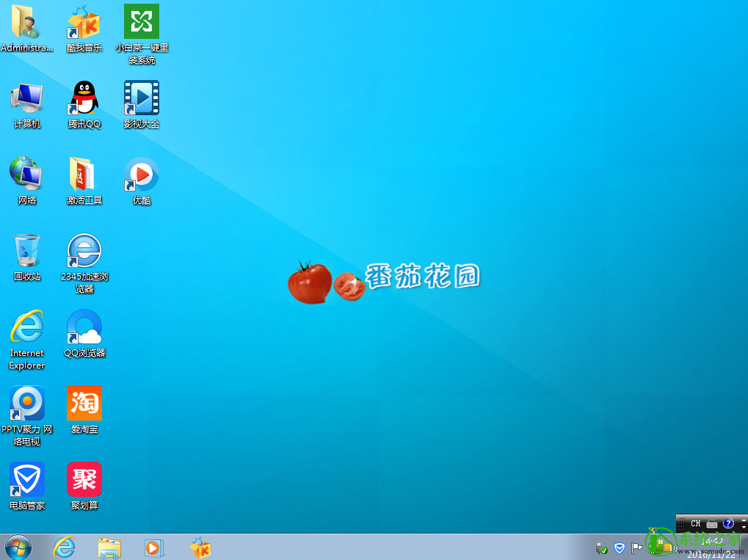Launch 电脑管家 desktop shortcut
The height and width of the screenshot is (560, 748).
coord(26,486)
